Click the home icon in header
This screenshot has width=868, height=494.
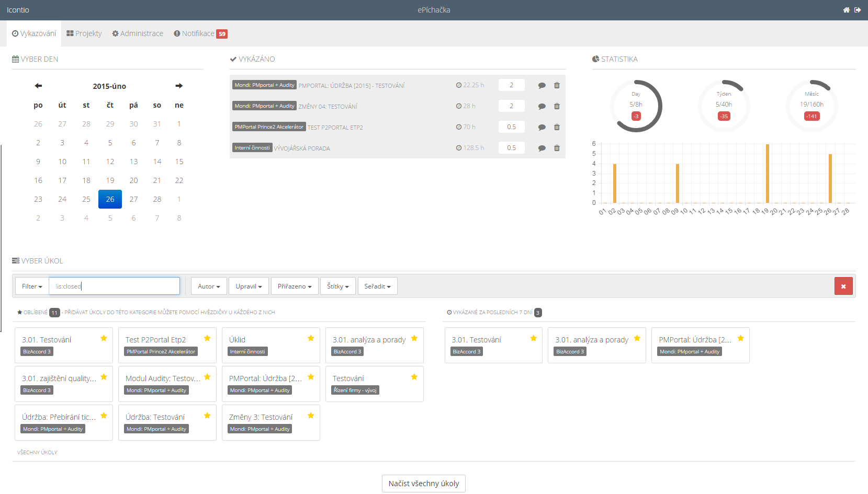(846, 10)
